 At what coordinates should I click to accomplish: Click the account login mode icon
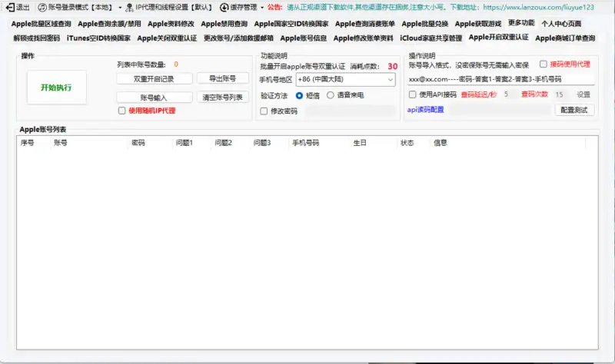click(42, 8)
